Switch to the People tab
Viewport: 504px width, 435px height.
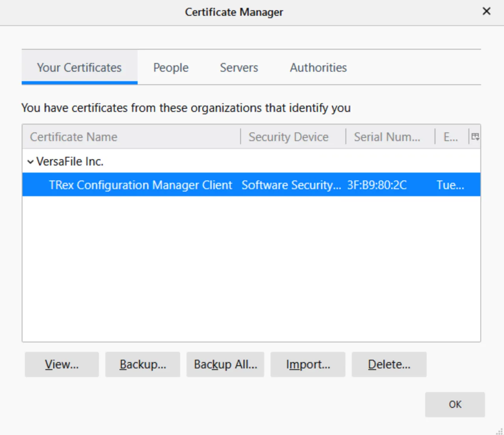pos(171,67)
